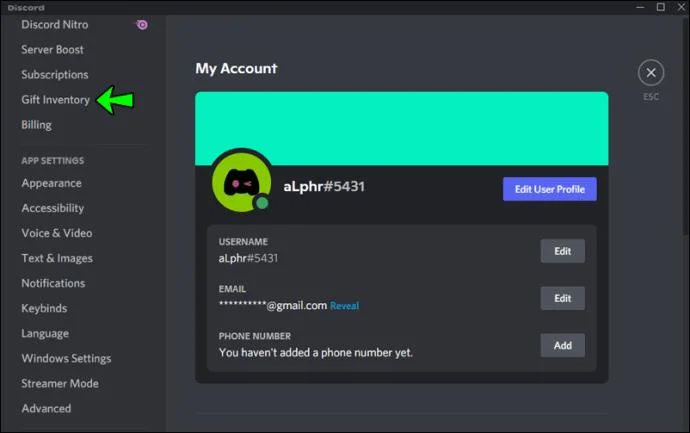Screen dimensions: 690x433
Task: Edit the email address
Action: click(562, 298)
